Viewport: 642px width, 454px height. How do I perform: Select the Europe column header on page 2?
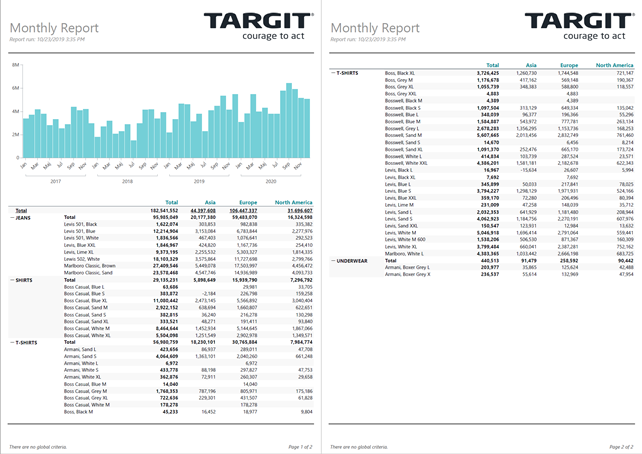coord(569,65)
